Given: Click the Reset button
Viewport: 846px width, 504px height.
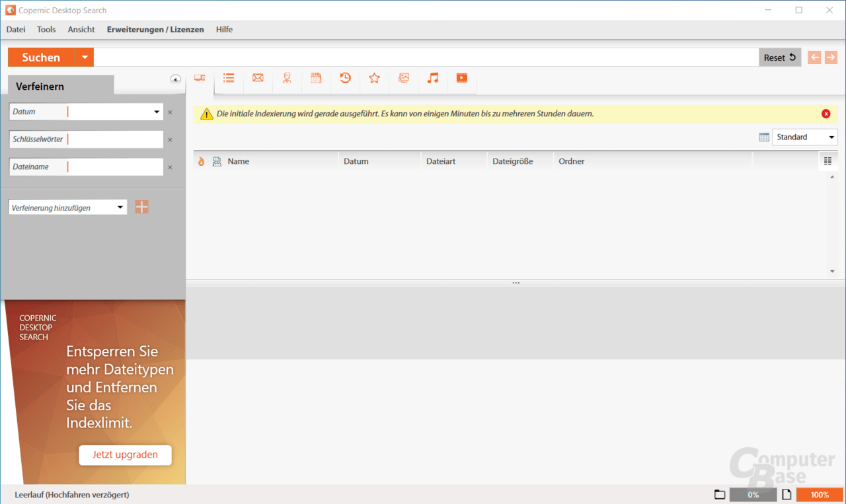Looking at the screenshot, I should (780, 57).
